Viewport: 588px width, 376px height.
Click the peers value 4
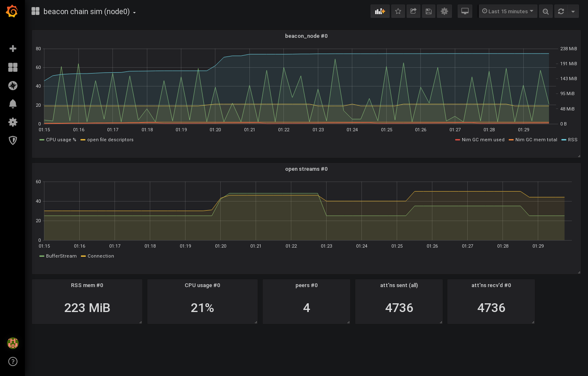pos(307,308)
